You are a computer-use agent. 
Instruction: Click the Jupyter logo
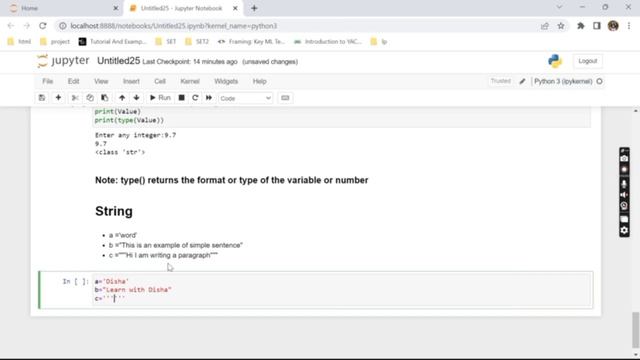tap(63, 61)
